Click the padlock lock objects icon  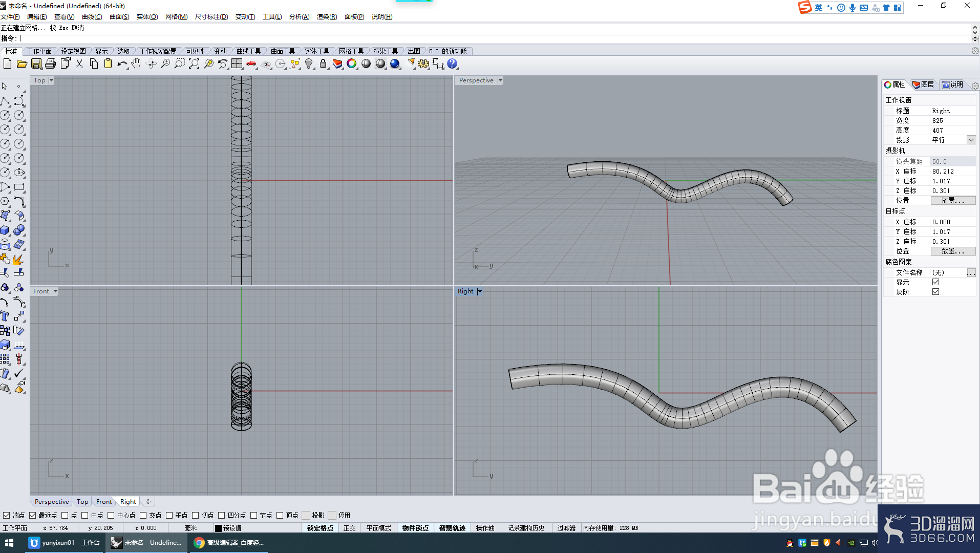click(x=323, y=63)
